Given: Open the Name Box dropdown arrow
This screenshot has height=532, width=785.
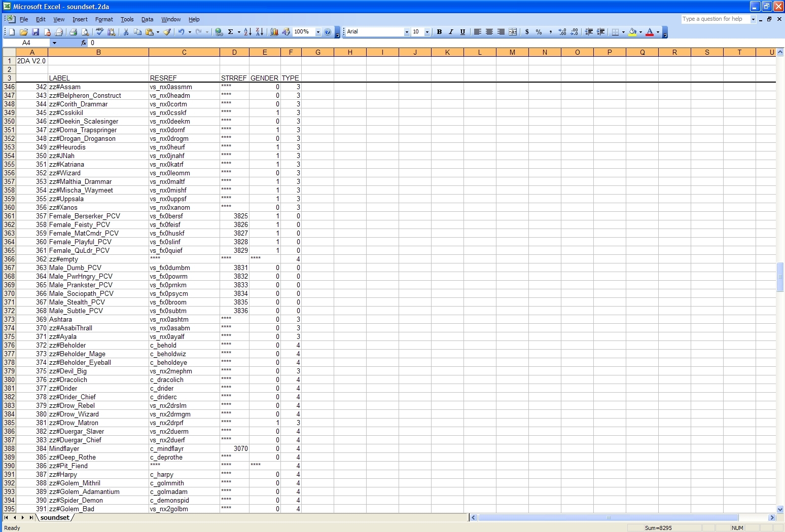Looking at the screenshot, I should (x=54, y=43).
